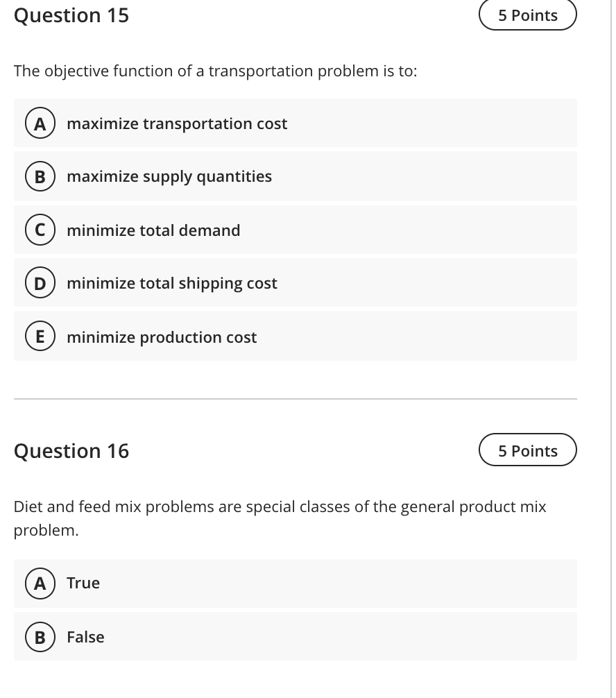The width and height of the screenshot is (616, 698).
Task: Select True for Question 16
Action: (x=83, y=583)
